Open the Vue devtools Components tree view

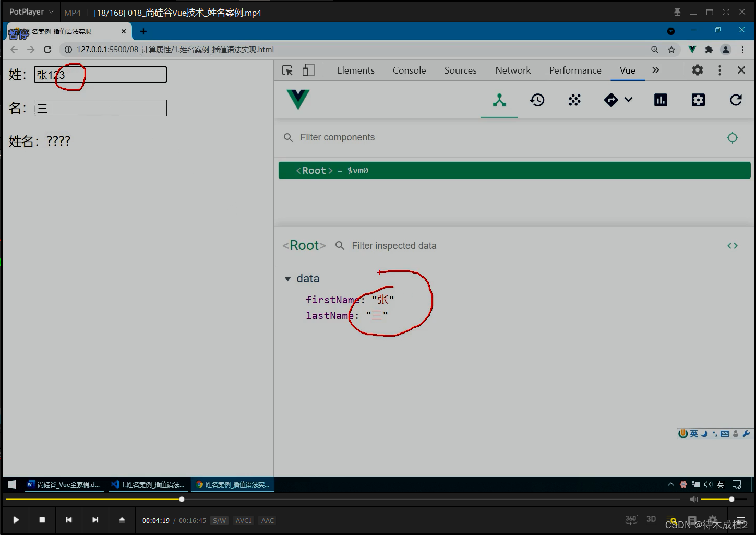pos(499,100)
